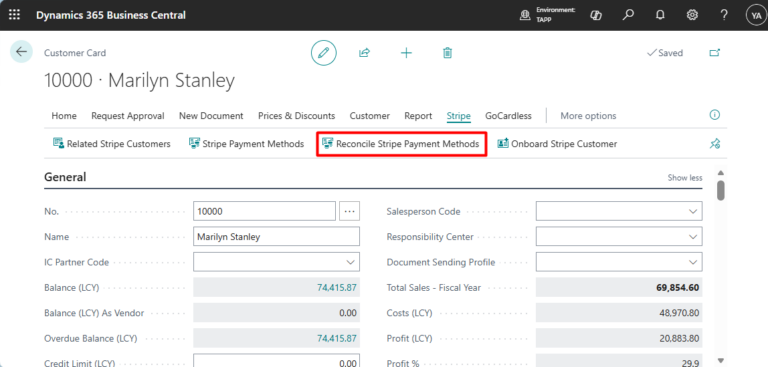This screenshot has width=768, height=367.
Task: Click Show less in General section
Action: click(x=685, y=178)
